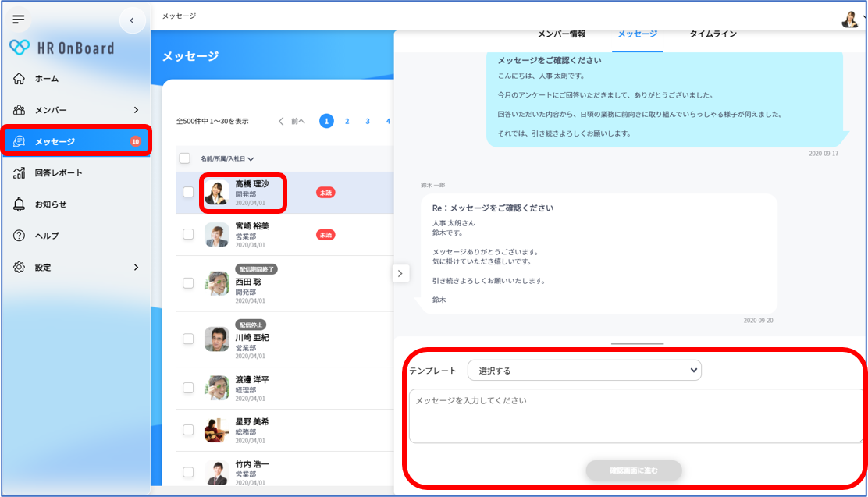868x497 pixels.
Task: Click the 未読 badge for 高橋 理沙
Action: pos(325,193)
